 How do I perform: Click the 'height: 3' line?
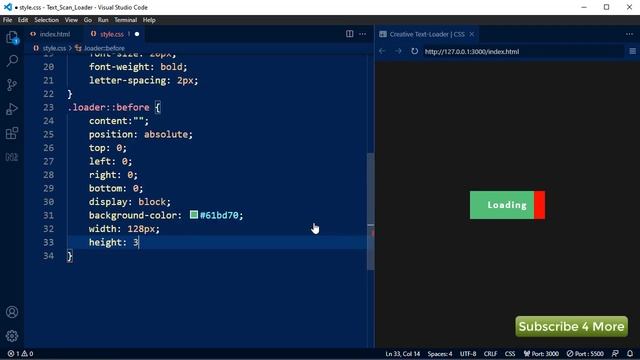pos(113,242)
